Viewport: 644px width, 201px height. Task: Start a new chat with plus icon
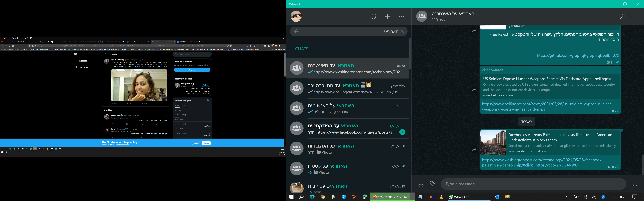point(387,17)
